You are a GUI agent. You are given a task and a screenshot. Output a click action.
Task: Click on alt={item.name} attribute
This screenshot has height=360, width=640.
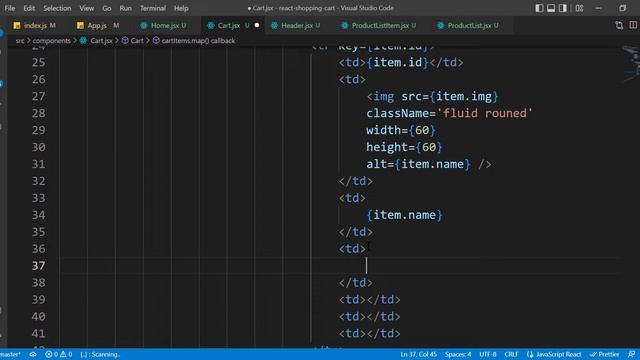(418, 164)
